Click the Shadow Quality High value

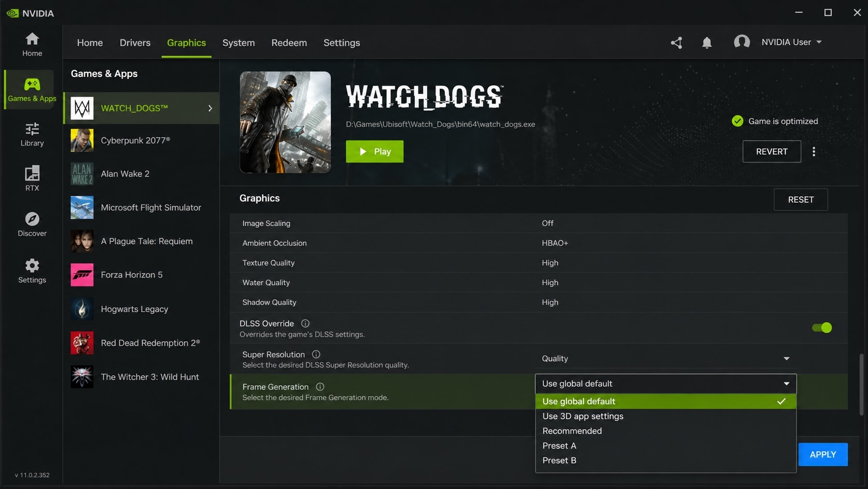550,302
